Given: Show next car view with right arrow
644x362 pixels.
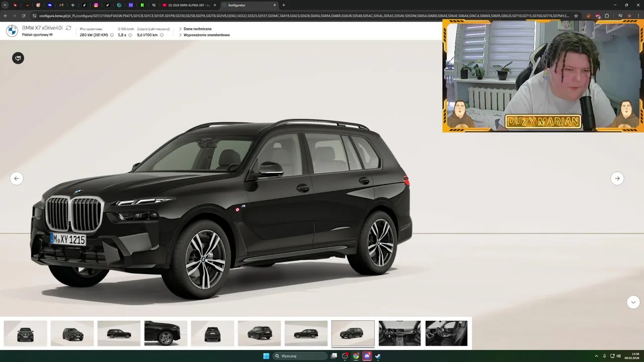Looking at the screenshot, I should [617, 178].
